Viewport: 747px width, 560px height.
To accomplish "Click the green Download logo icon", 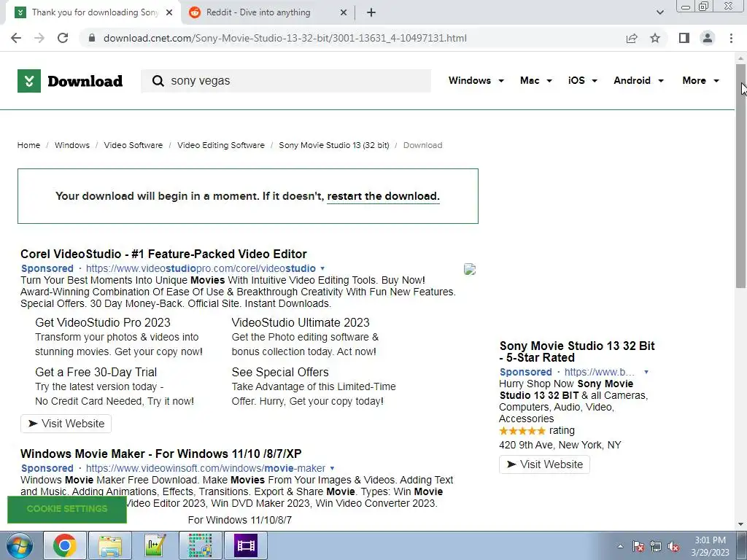I will point(29,81).
